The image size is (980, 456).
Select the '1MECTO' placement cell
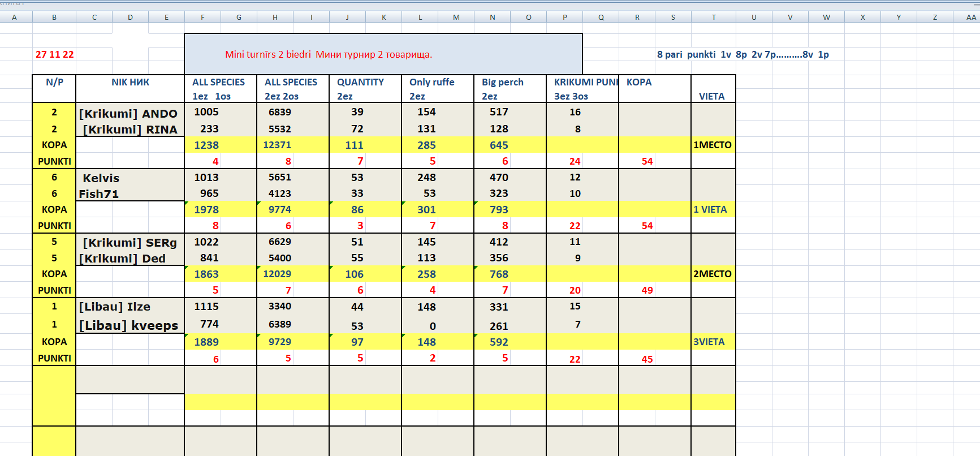pyautogui.click(x=713, y=145)
